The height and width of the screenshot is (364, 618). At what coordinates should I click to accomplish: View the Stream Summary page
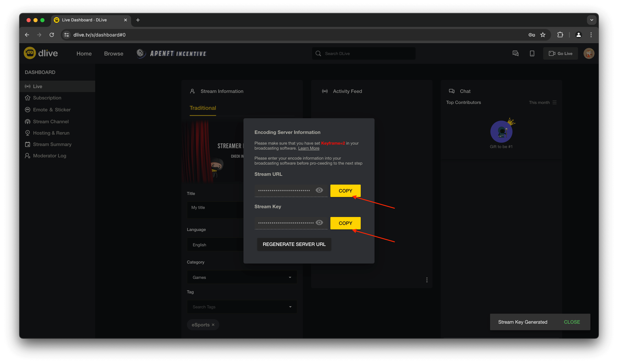point(52,144)
